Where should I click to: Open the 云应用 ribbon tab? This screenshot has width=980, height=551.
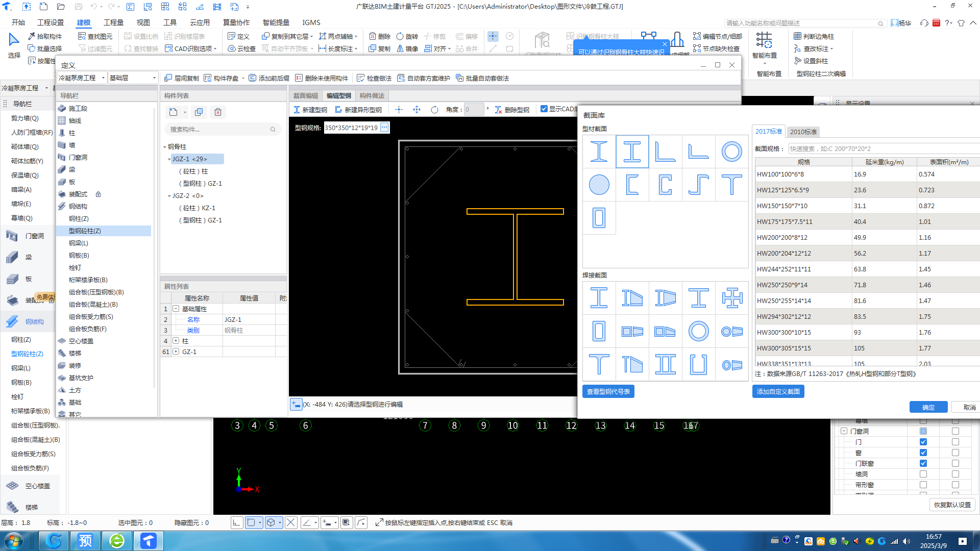200,22
